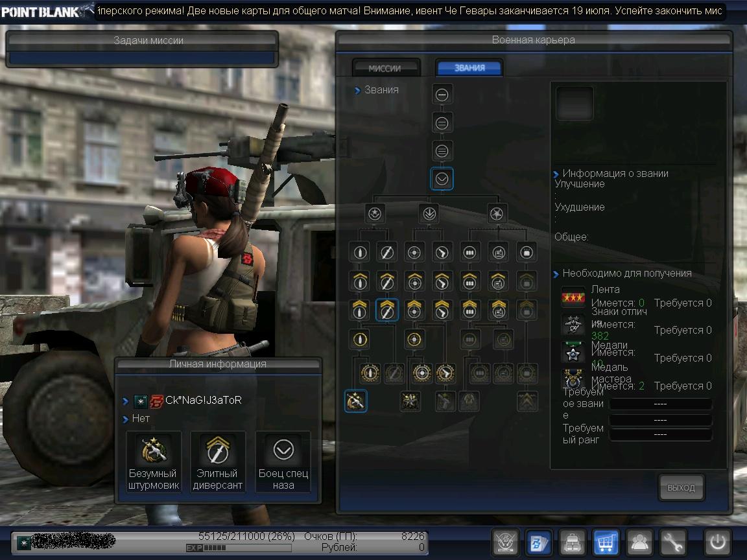Screen dimensions: 747x560
Task: Click the Боец спецназа title slot
Action: point(283,461)
